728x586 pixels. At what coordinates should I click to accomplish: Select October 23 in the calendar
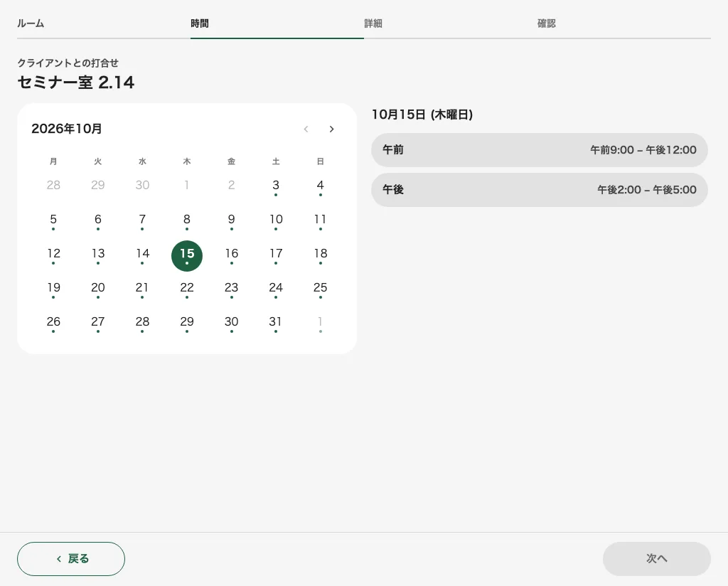[231, 289]
